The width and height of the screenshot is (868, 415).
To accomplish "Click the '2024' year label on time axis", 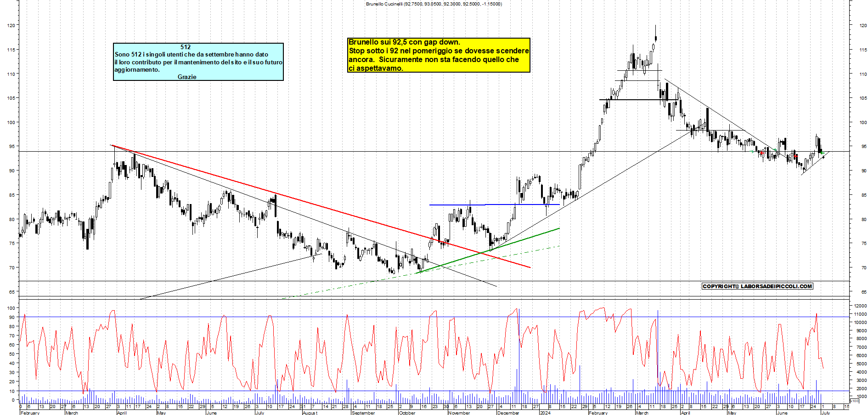I will tap(545, 413).
